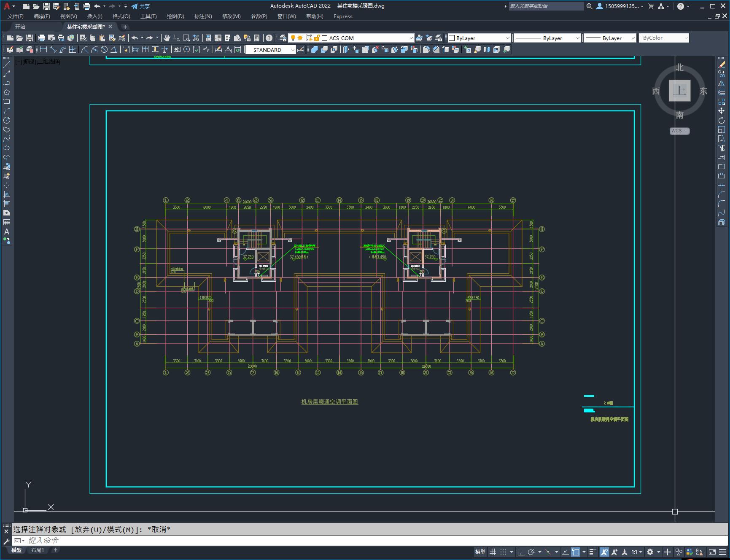
Task: Click the 共享 share button
Action: tap(140, 6)
